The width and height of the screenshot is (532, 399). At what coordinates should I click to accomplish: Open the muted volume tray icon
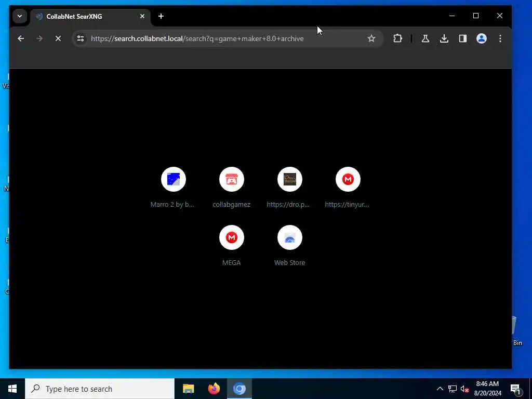click(464, 389)
